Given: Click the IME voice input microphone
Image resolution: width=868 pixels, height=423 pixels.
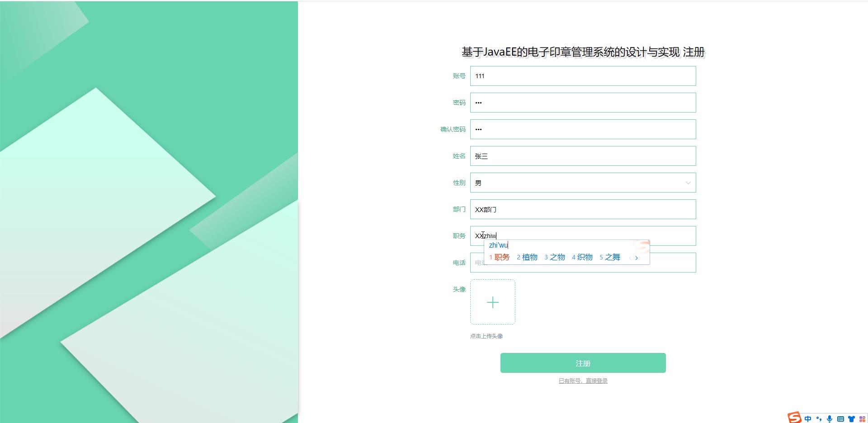Looking at the screenshot, I should [x=830, y=419].
